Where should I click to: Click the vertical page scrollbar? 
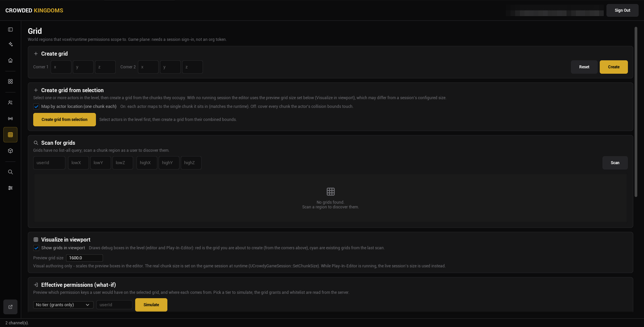[x=636, y=112]
